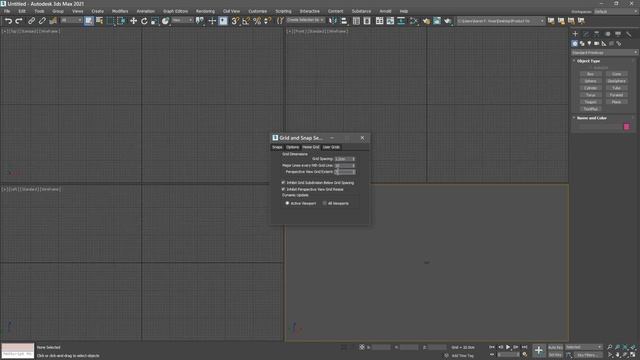This screenshot has height=360, width=640.
Task: Select the Scale tool
Action: (155, 21)
